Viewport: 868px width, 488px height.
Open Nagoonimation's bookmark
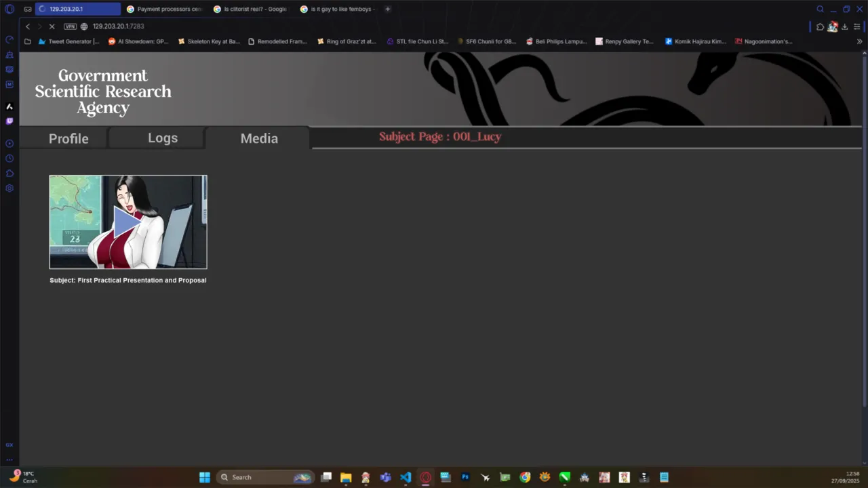(764, 41)
